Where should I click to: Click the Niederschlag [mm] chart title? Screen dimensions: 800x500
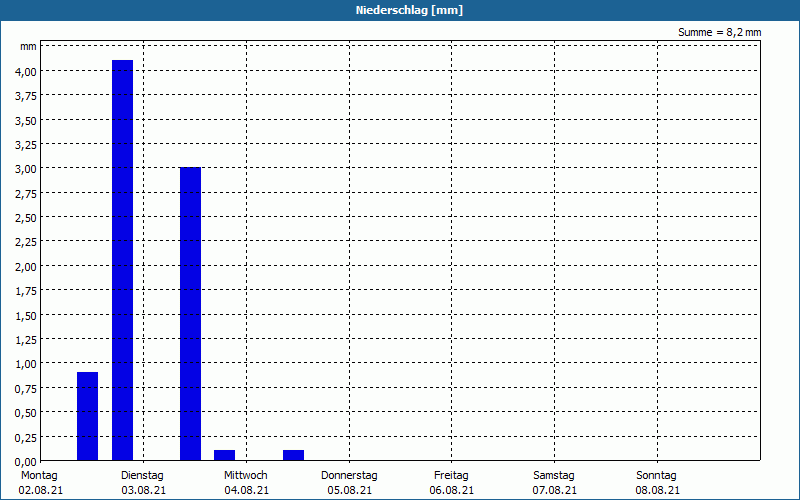click(409, 10)
